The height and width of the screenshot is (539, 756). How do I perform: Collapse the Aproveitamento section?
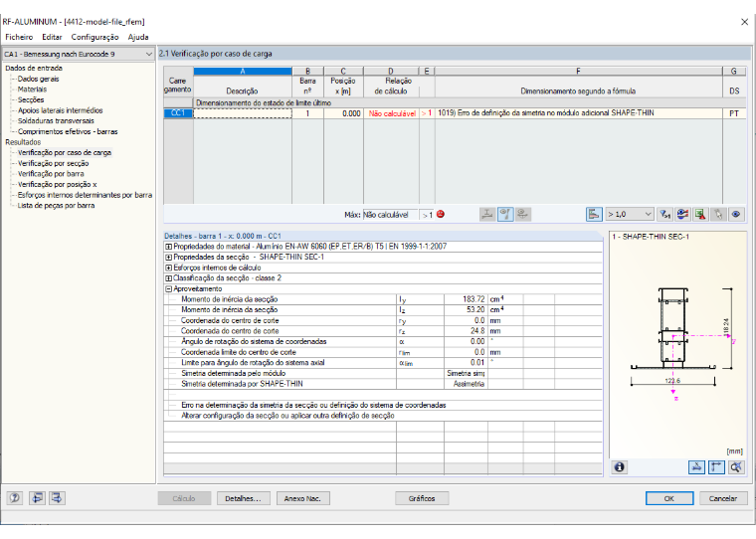click(x=169, y=288)
